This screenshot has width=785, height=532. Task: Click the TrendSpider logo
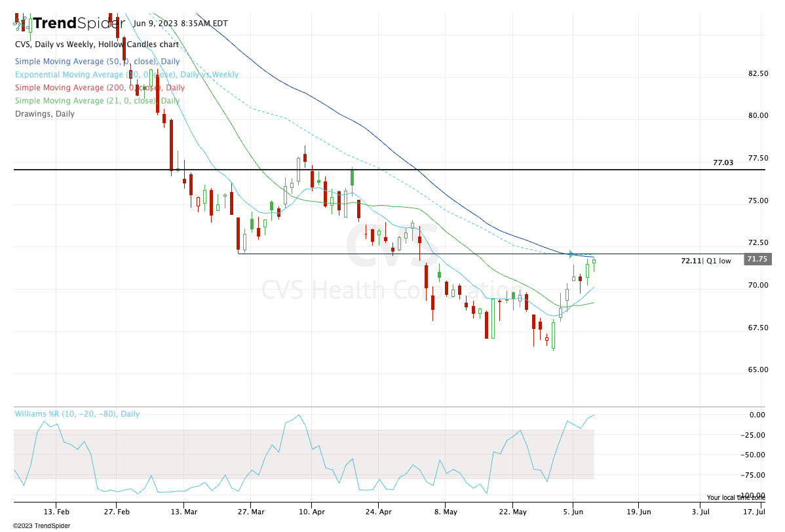pos(69,23)
